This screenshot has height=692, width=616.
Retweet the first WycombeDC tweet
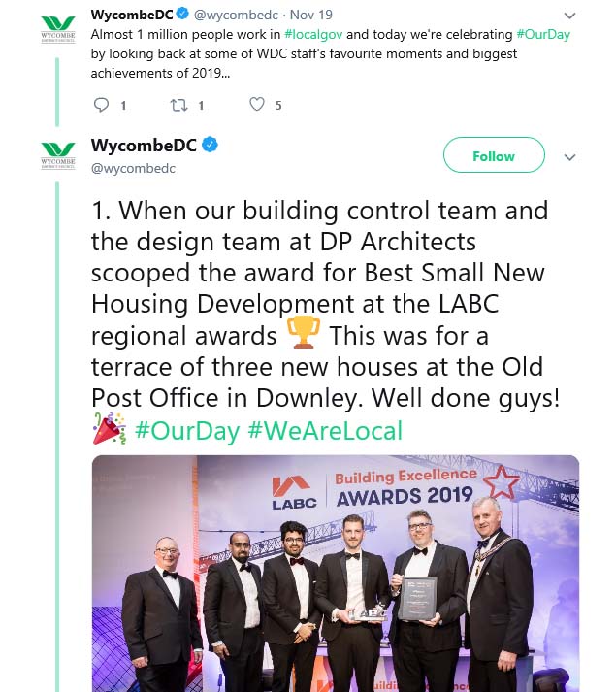(x=178, y=105)
